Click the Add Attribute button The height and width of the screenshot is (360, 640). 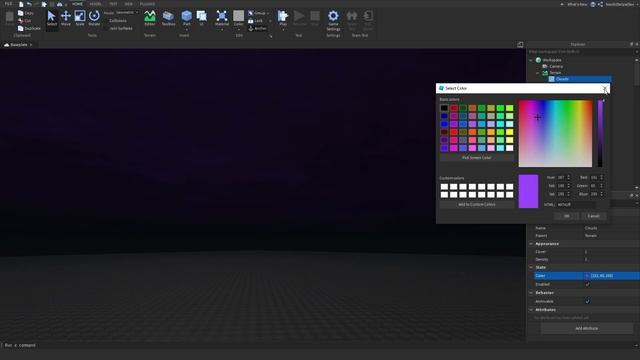coord(587,328)
